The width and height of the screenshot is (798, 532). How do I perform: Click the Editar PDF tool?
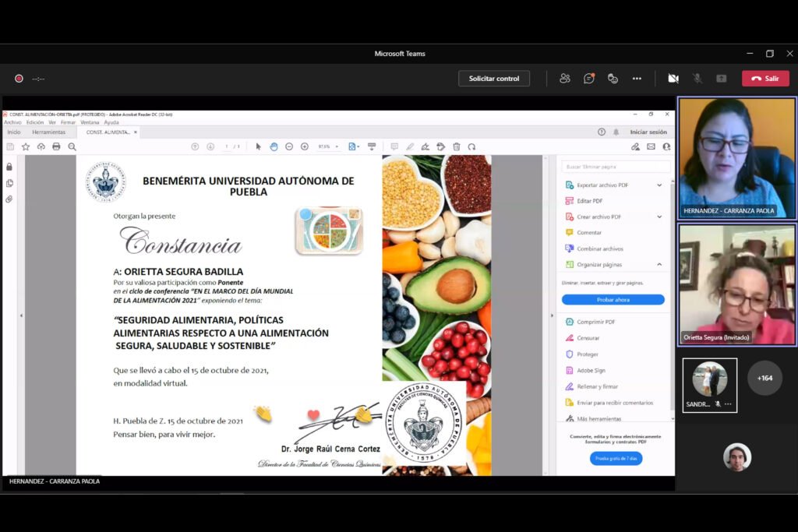point(589,201)
